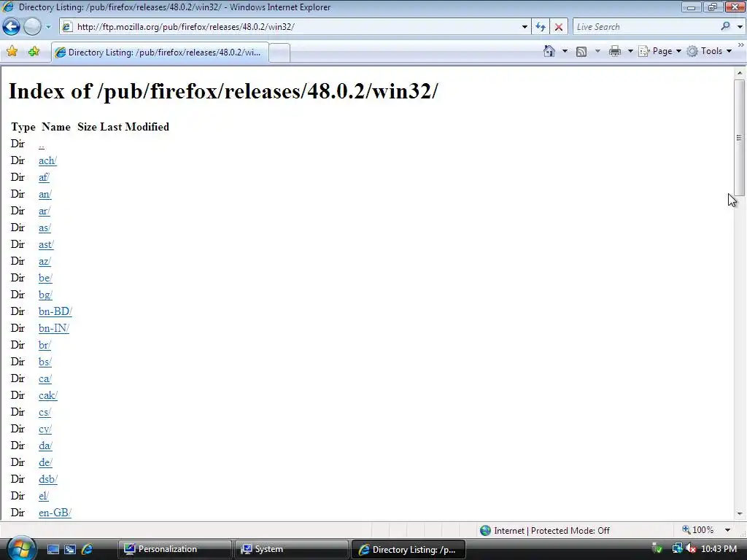This screenshot has width=747, height=560.
Task: Open the dsb/ directory link
Action: [48, 479]
